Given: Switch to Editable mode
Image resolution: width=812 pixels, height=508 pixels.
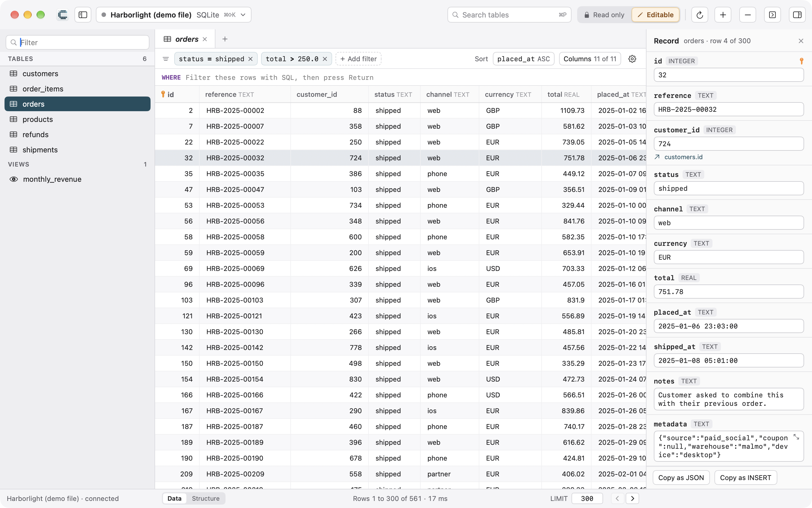Looking at the screenshot, I should coord(655,15).
